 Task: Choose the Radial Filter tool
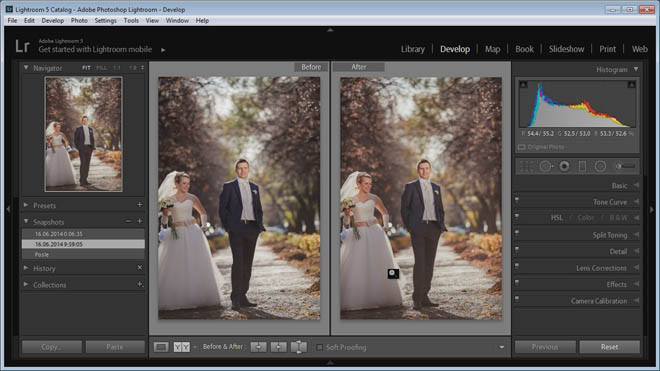pyautogui.click(x=600, y=166)
